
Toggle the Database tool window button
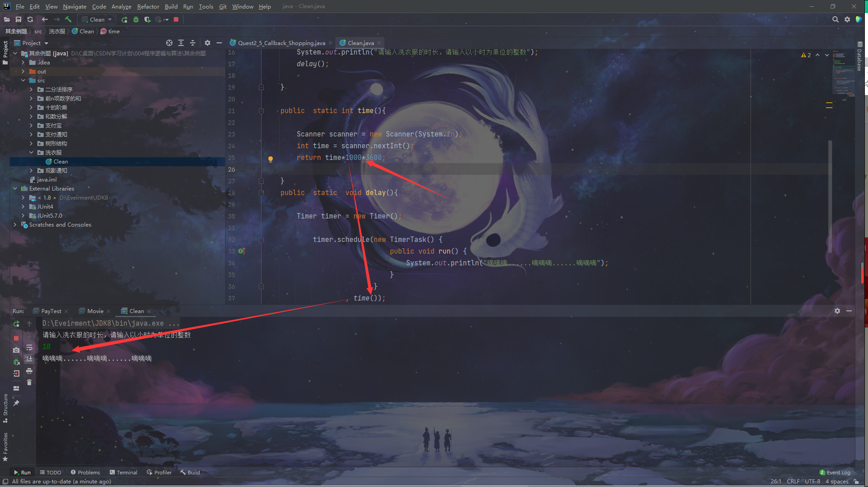(x=859, y=56)
